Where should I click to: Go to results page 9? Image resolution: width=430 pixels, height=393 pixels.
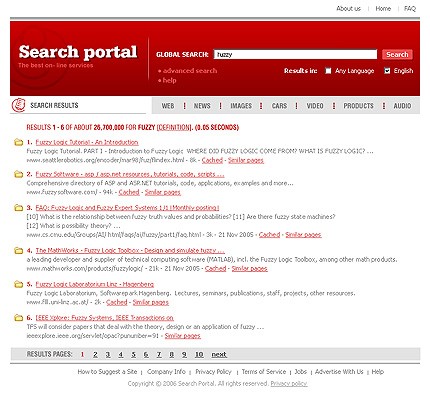pyautogui.click(x=184, y=354)
